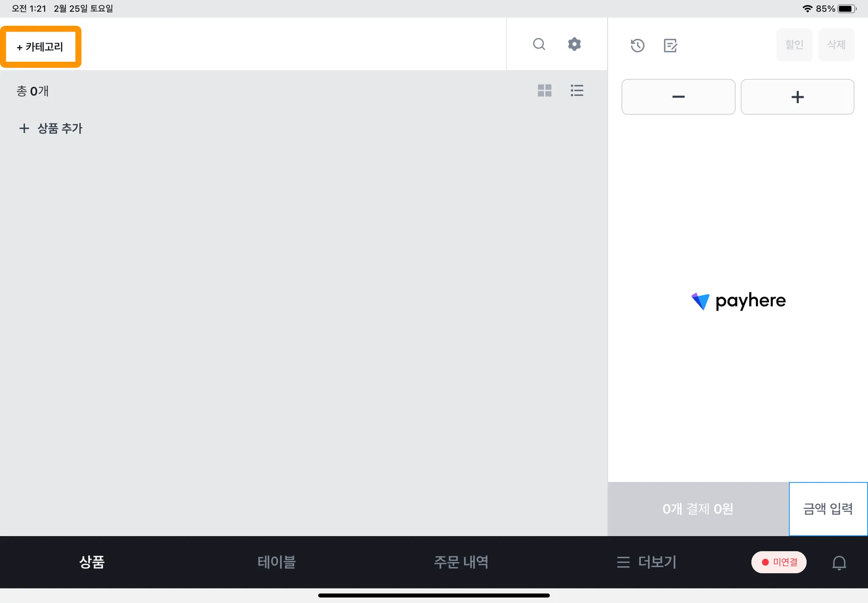Add a new 카테고리 category
The height and width of the screenshot is (603, 868).
[x=40, y=47]
